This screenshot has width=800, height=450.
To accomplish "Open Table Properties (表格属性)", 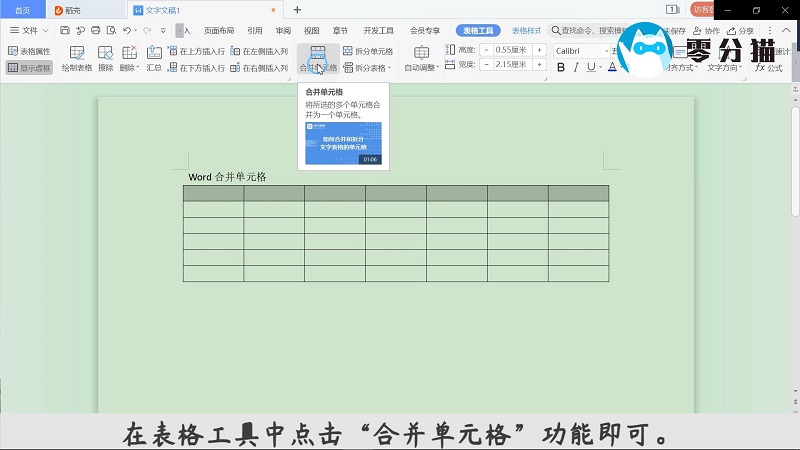I will pos(29,50).
